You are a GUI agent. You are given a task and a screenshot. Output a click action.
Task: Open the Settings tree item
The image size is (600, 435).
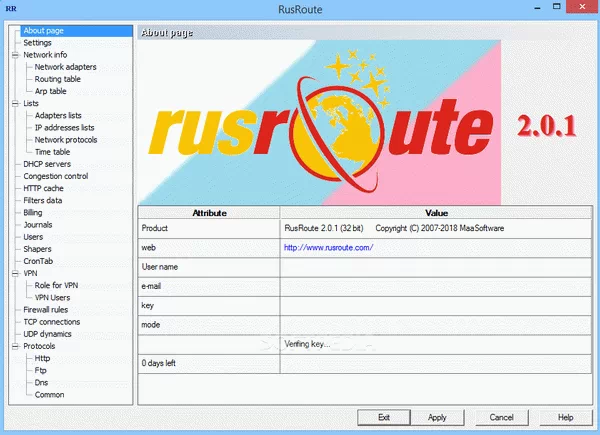[x=37, y=43]
